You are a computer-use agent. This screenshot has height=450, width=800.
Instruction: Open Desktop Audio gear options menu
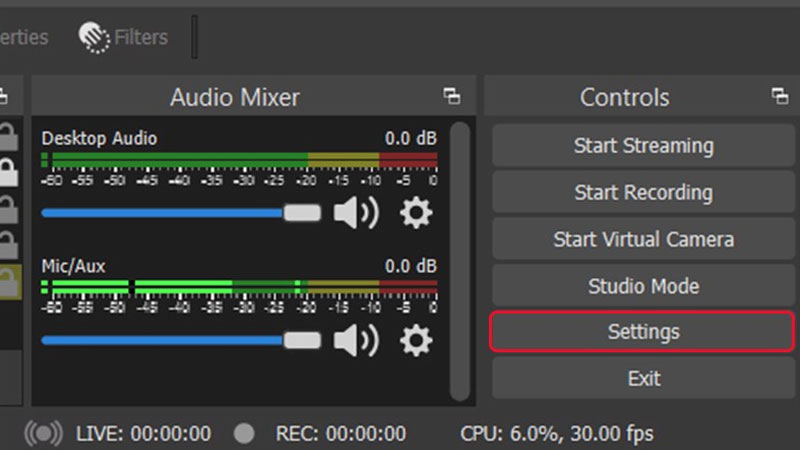[x=416, y=213]
